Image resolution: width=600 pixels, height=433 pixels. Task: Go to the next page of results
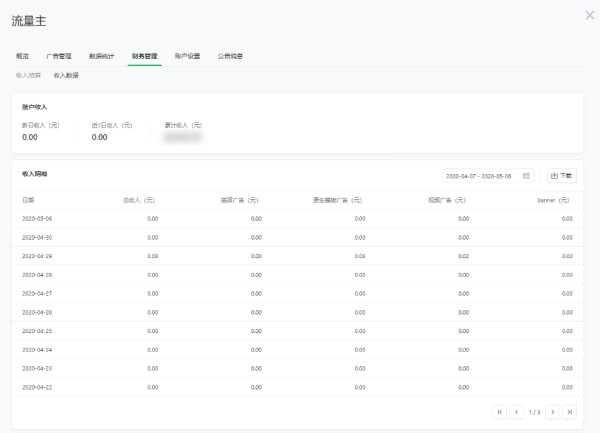point(553,411)
